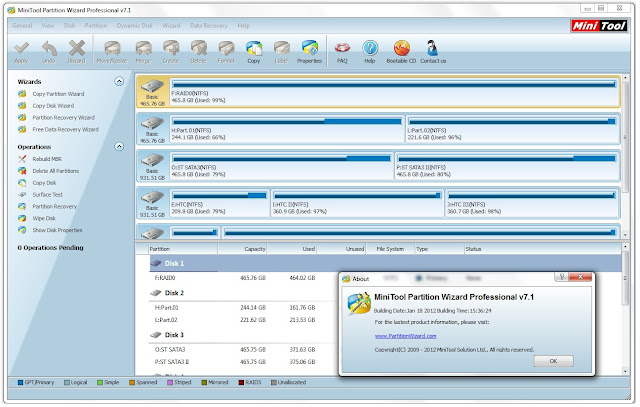Click OK in the About dialog
The width and height of the screenshot is (640, 407).
click(553, 361)
